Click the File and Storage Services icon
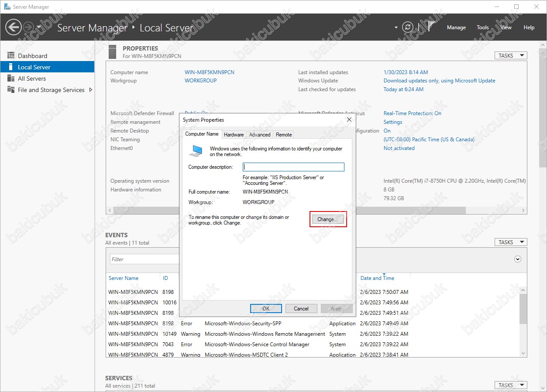The height and width of the screenshot is (392, 547). coord(11,90)
